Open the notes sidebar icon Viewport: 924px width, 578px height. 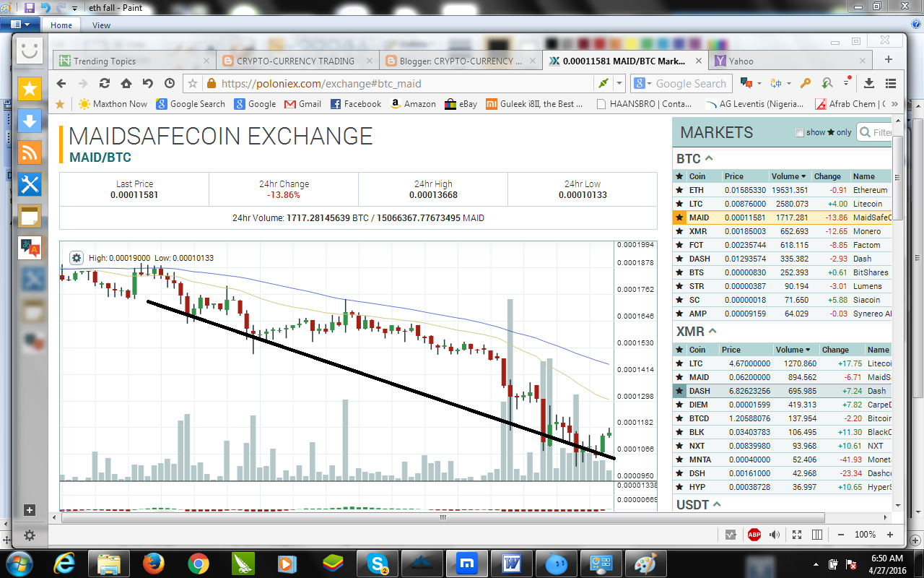[30, 216]
